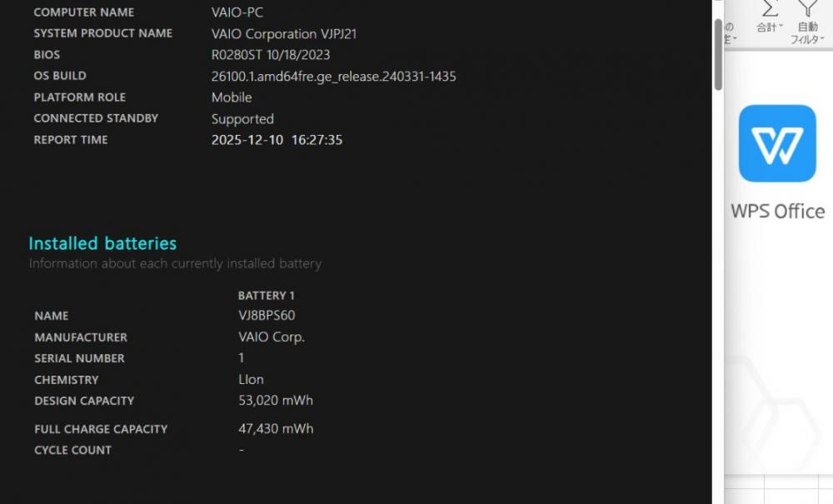The height and width of the screenshot is (504, 833).
Task: Click the Installed batteries heading
Action: [x=102, y=243]
